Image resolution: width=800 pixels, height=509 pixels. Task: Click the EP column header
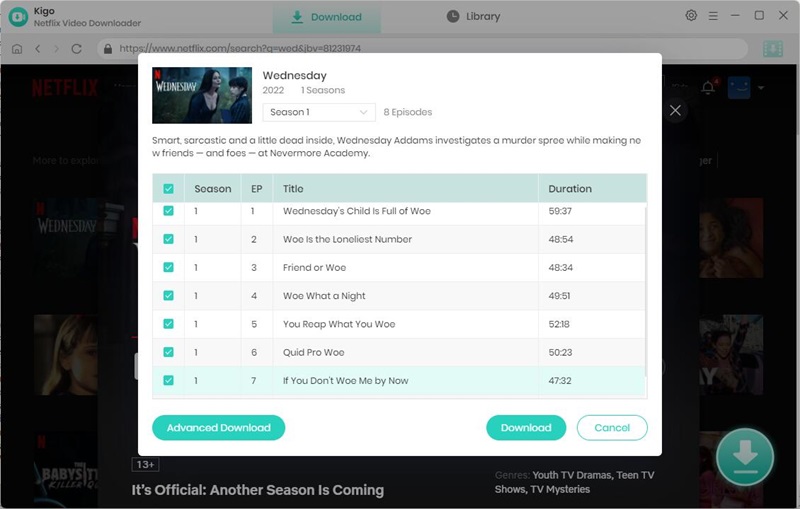pyautogui.click(x=257, y=189)
